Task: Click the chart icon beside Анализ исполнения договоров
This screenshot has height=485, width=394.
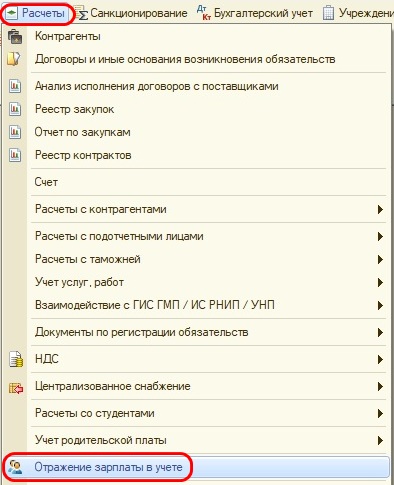Action: [15, 86]
